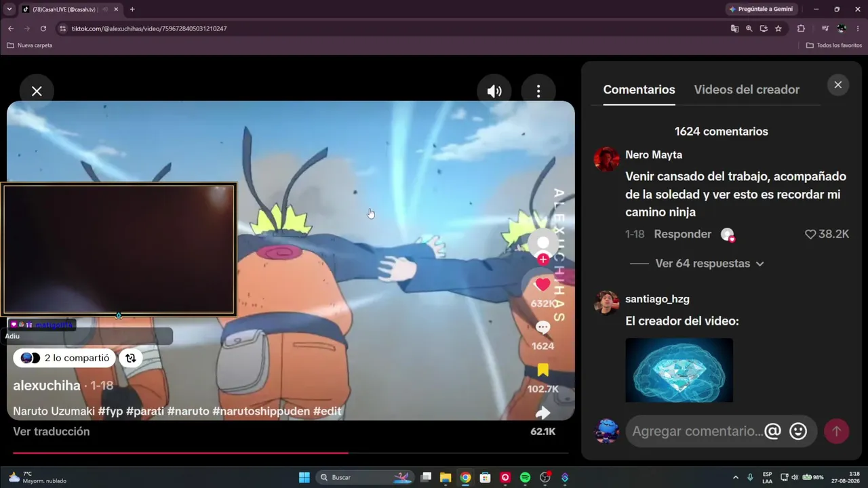Open Spotify from the taskbar
The width and height of the screenshot is (868, 488).
525,477
